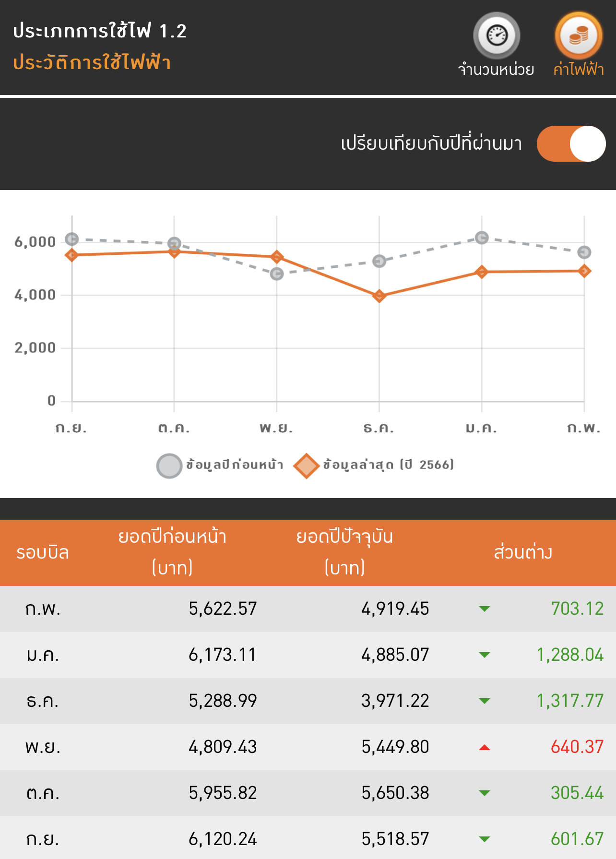Select the ม.ค. billing row label
This screenshot has width=616, height=859.
coord(43,655)
